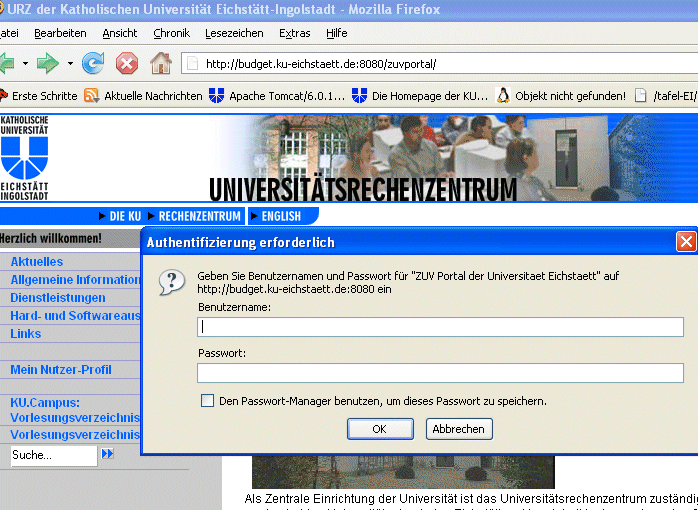Open the Ansicht menu
The width and height of the screenshot is (698, 510).
tap(120, 33)
